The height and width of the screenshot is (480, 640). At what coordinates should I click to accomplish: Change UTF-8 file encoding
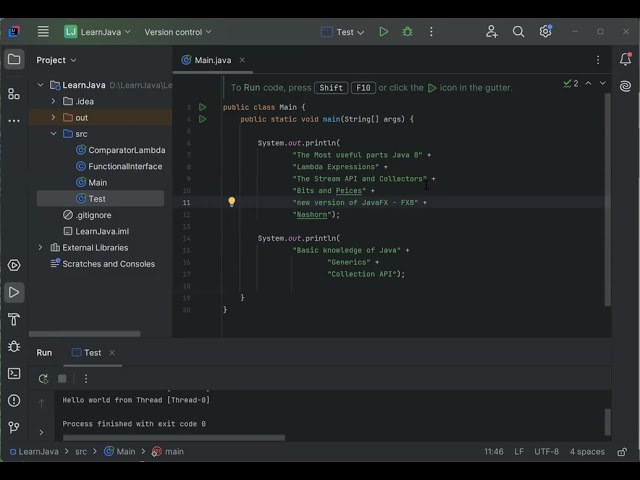[x=547, y=452]
